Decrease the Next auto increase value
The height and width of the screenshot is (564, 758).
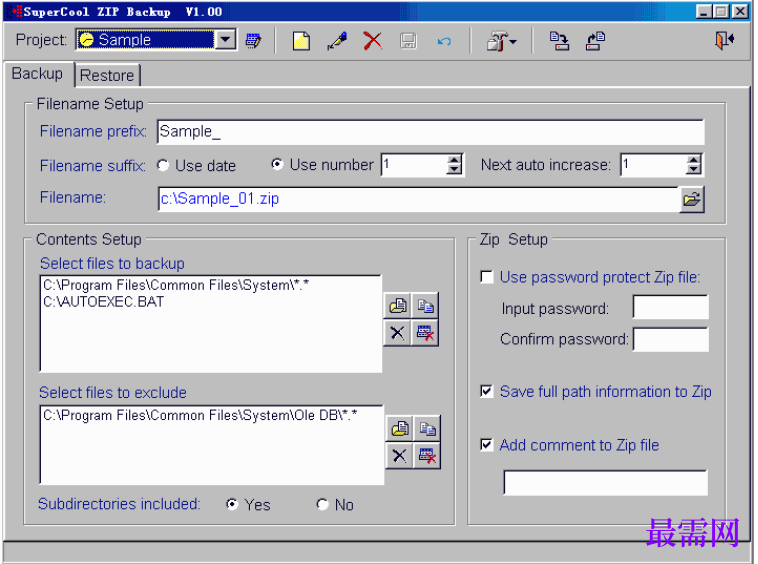693,170
